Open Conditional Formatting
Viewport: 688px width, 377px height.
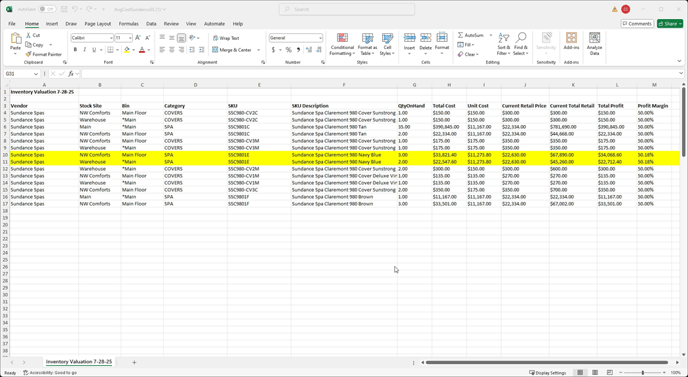pos(342,44)
